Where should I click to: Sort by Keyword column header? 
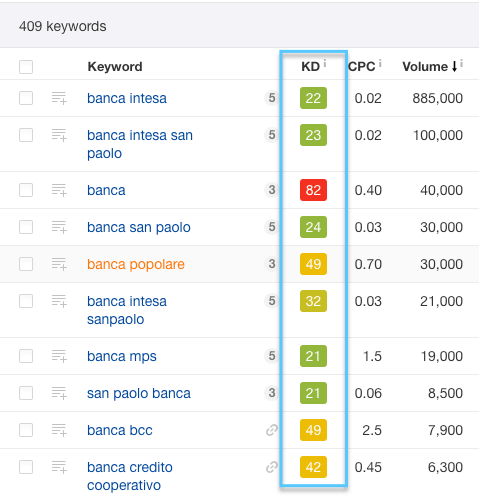point(115,67)
